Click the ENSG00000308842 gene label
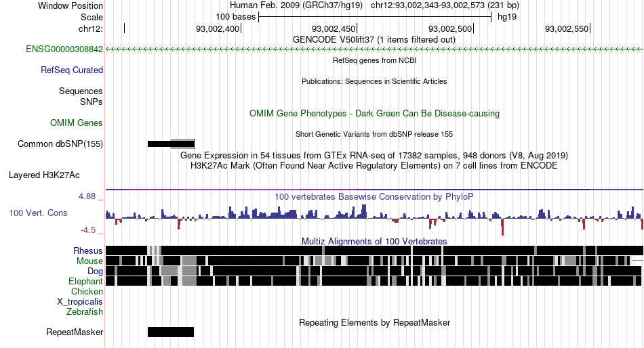644x348 pixels. coord(64,49)
